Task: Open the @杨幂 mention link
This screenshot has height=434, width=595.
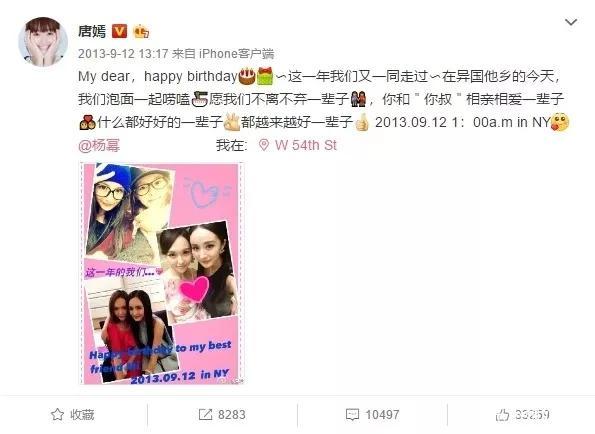Action: (x=99, y=145)
